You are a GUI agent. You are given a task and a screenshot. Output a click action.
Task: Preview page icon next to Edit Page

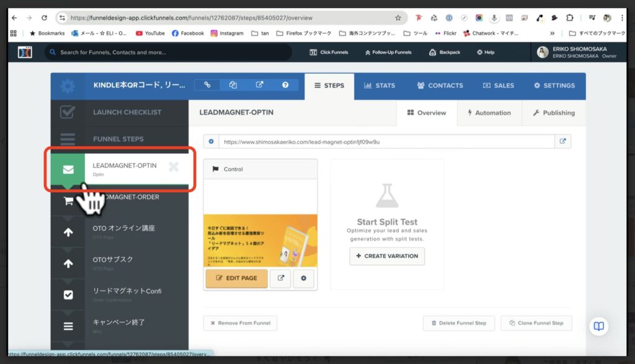pos(280,278)
